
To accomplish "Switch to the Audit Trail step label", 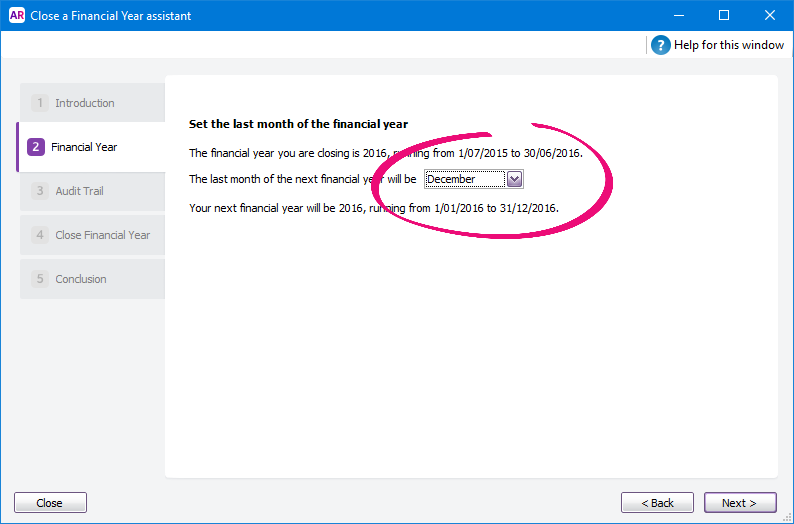I will coord(79,191).
